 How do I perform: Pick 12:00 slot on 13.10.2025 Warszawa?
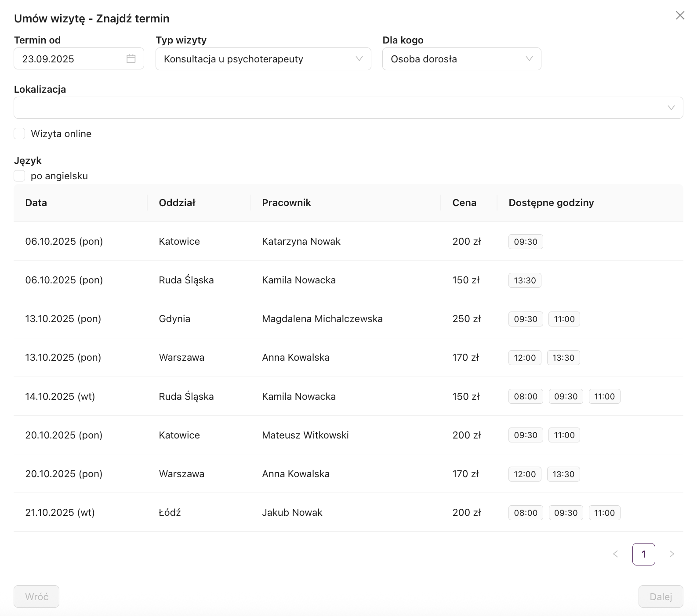(x=525, y=358)
